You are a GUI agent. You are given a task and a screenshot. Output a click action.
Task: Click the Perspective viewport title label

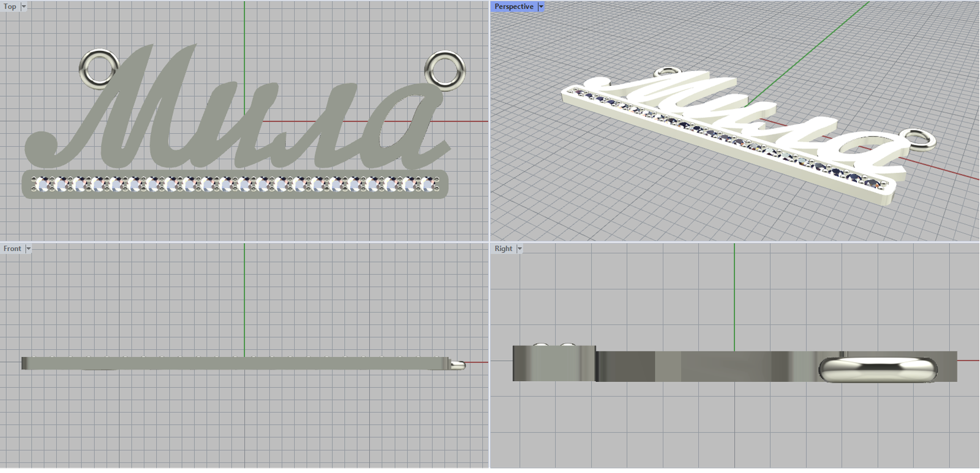(x=513, y=7)
